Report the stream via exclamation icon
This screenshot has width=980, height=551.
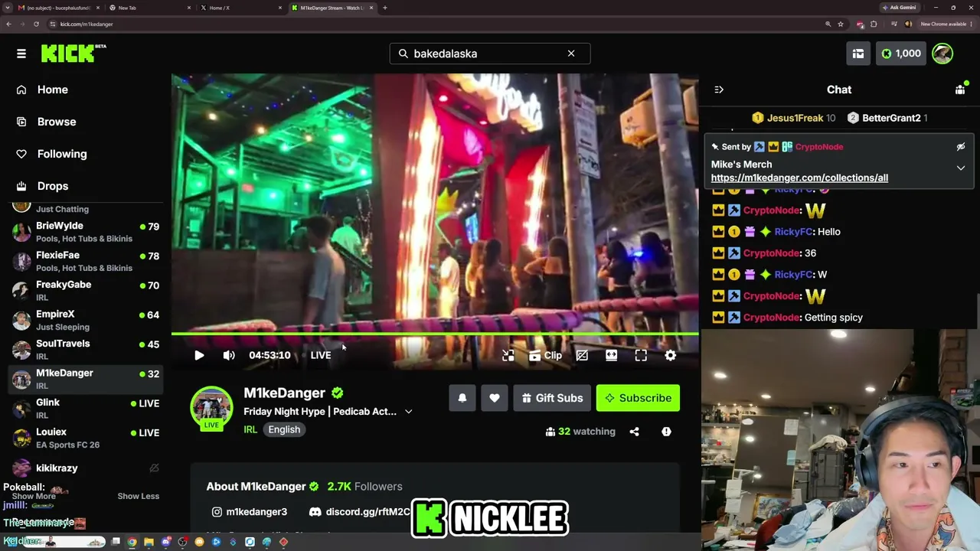pos(666,432)
